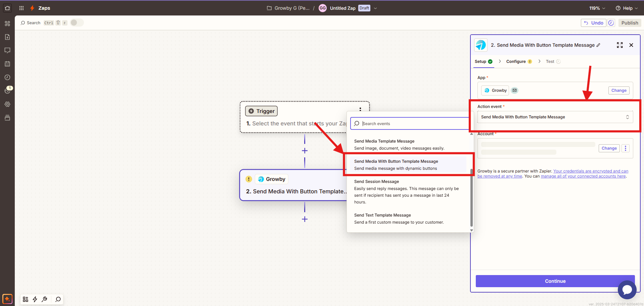The height and width of the screenshot is (306, 644).
Task: Open the four-circles icon in the sidebar
Action: (x=7, y=24)
